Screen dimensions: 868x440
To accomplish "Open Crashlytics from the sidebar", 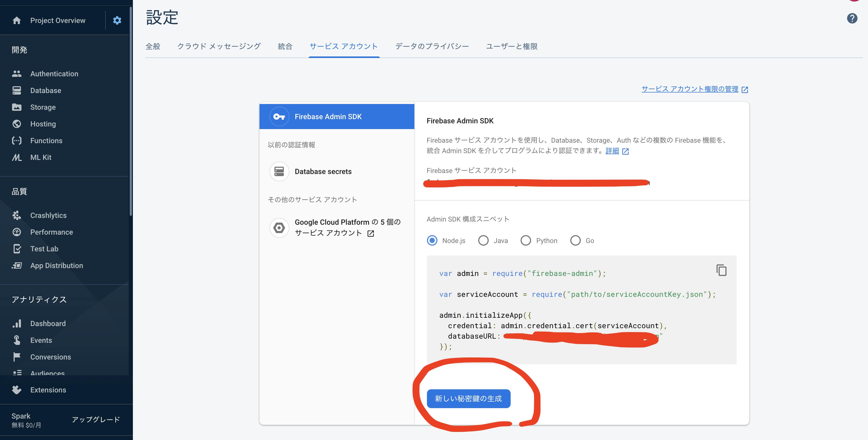I will click(x=48, y=216).
